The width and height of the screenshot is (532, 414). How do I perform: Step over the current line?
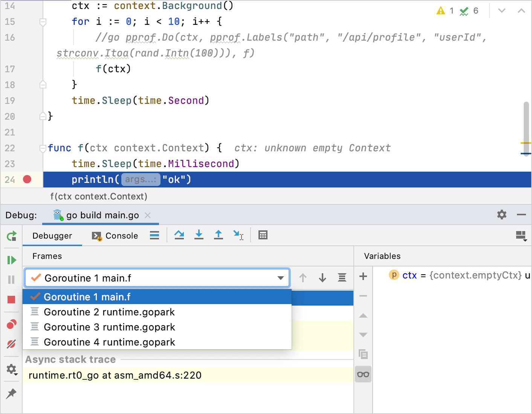pos(179,235)
